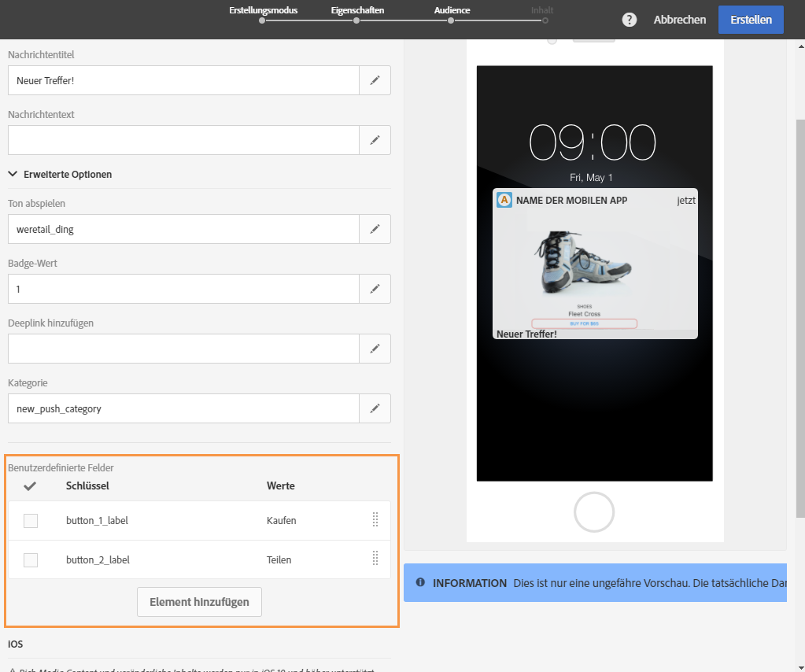
Task: Click the Teilen value cell
Action: [x=279, y=560]
